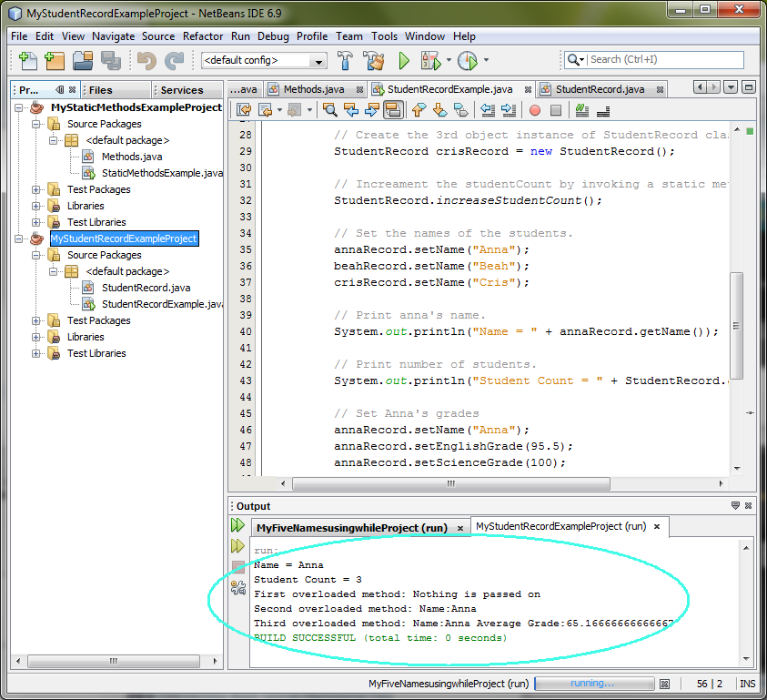Image resolution: width=767 pixels, height=700 pixels.
Task: Go to previous bookmark icon
Action: point(419,110)
